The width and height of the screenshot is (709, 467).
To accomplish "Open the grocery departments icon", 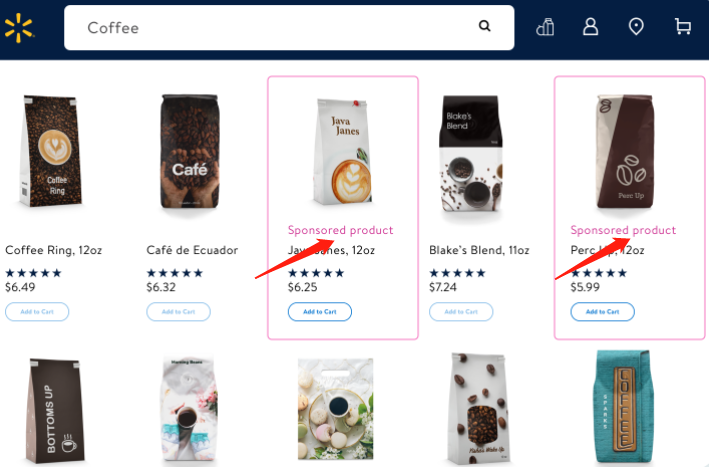I will 545,27.
